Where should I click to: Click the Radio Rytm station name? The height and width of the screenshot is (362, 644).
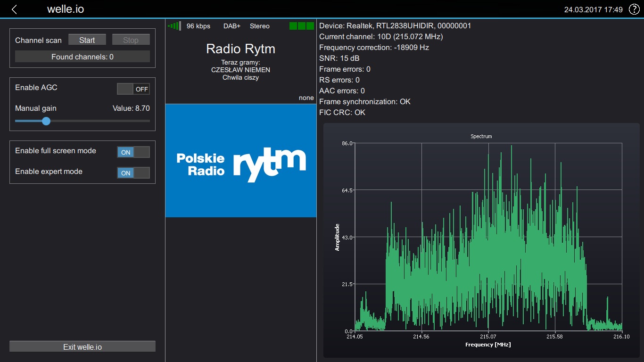241,49
